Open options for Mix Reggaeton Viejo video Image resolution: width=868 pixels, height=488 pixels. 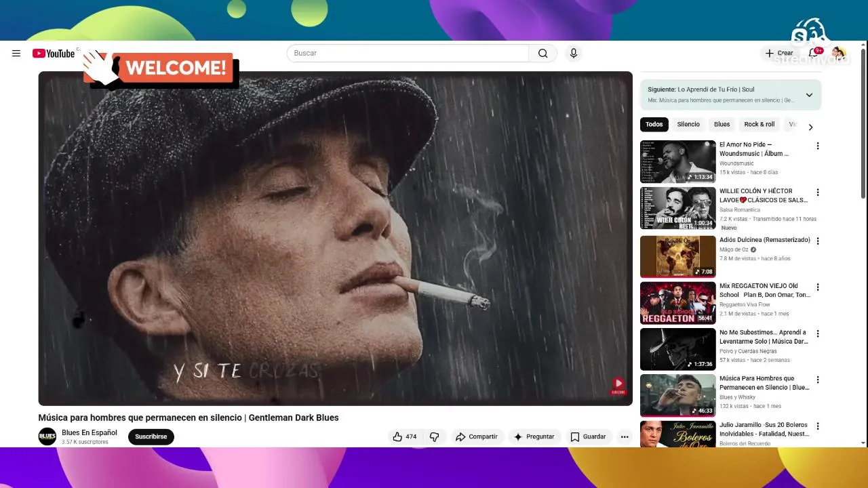818,287
